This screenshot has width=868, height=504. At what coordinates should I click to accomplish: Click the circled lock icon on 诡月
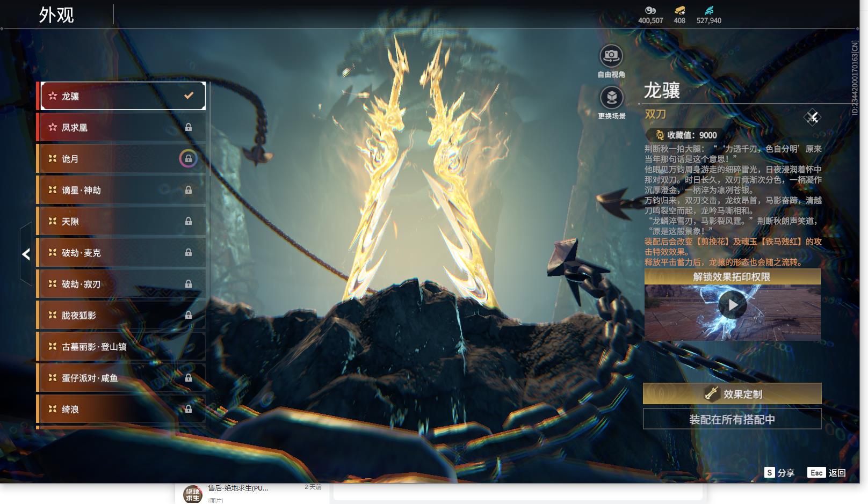pos(188,159)
